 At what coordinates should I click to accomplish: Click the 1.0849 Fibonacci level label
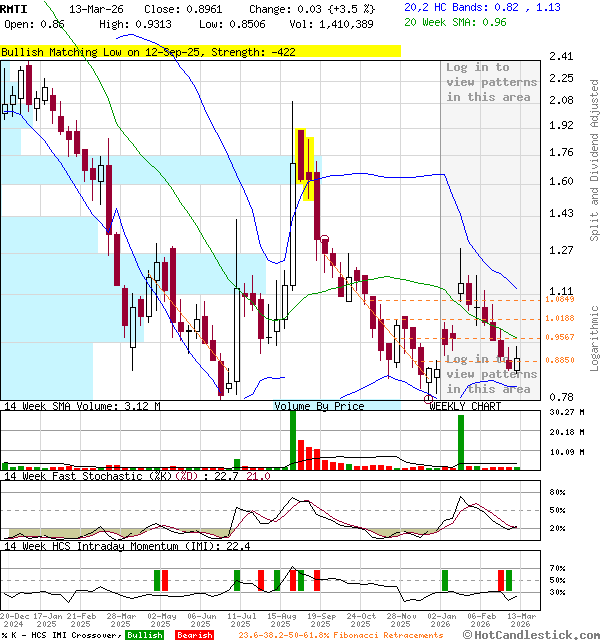pos(560,299)
